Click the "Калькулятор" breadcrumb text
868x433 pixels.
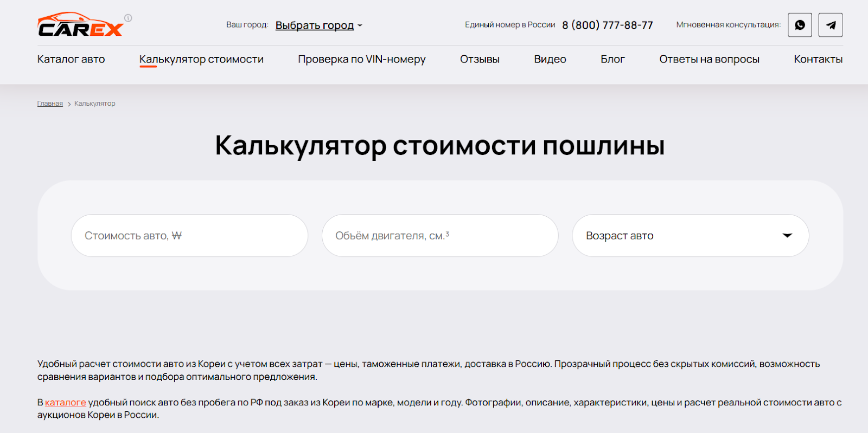[x=95, y=104]
